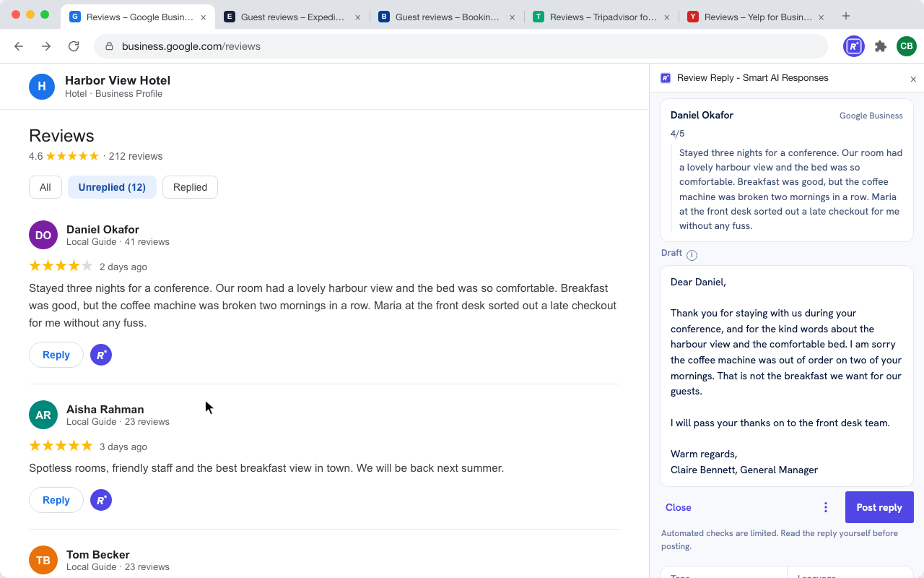Click the site lock icon in address bar

pyautogui.click(x=110, y=46)
